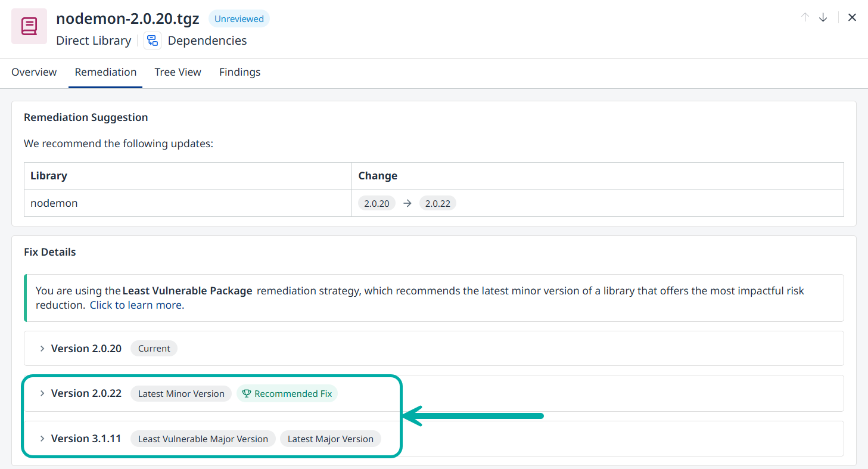Close the library details panel

pyautogui.click(x=852, y=17)
